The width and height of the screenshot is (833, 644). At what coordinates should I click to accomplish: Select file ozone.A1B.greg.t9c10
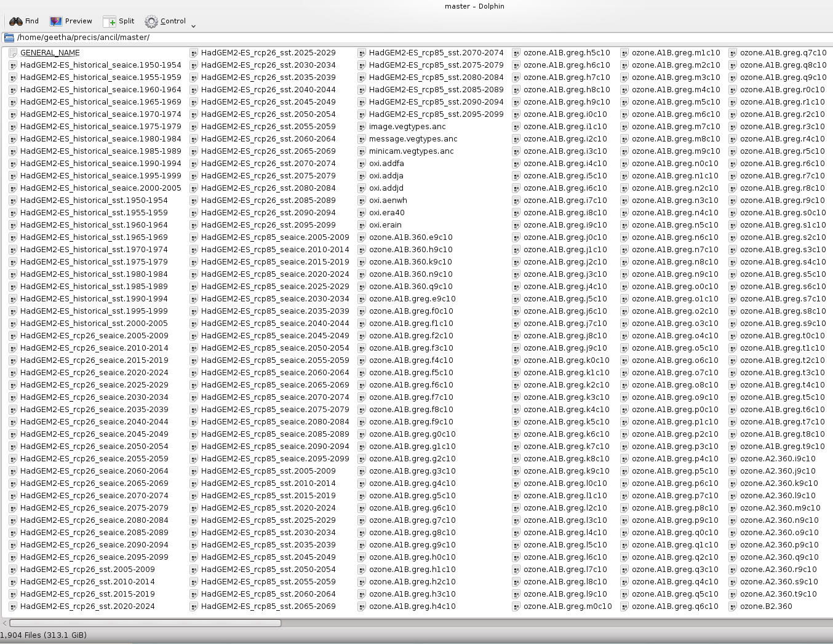783,447
